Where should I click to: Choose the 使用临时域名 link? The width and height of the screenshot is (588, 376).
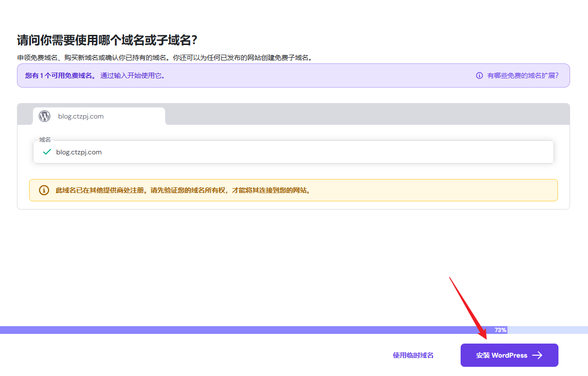413,355
